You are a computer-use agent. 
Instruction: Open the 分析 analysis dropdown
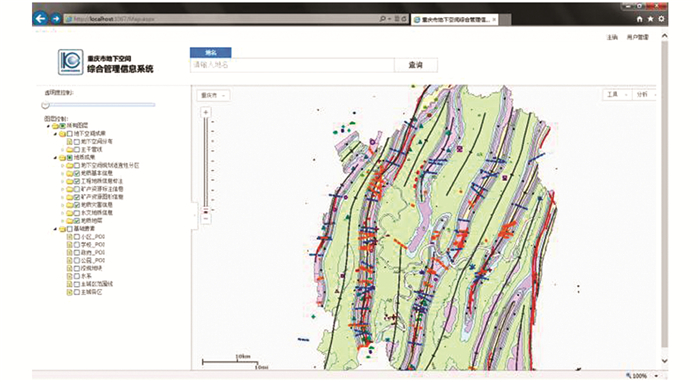(x=645, y=95)
